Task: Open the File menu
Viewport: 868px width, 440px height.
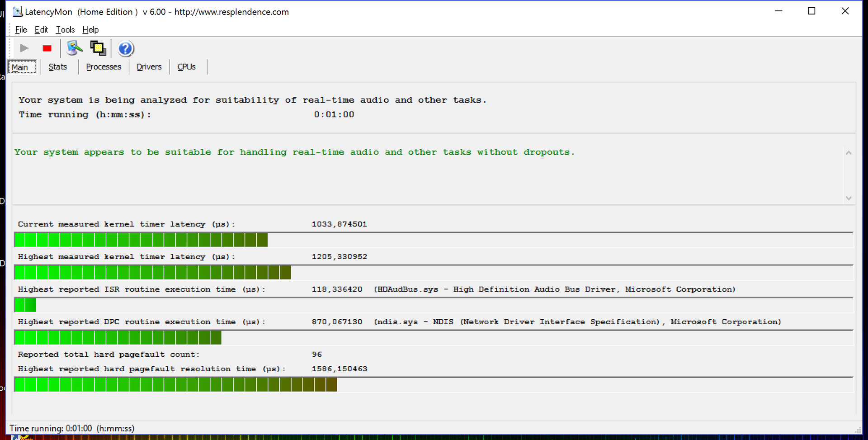Action: [x=21, y=29]
